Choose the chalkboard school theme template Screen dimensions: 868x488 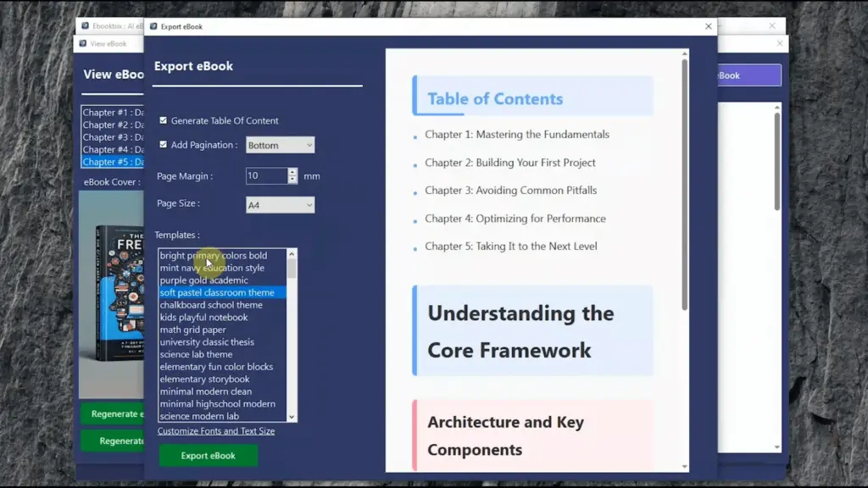tap(211, 305)
